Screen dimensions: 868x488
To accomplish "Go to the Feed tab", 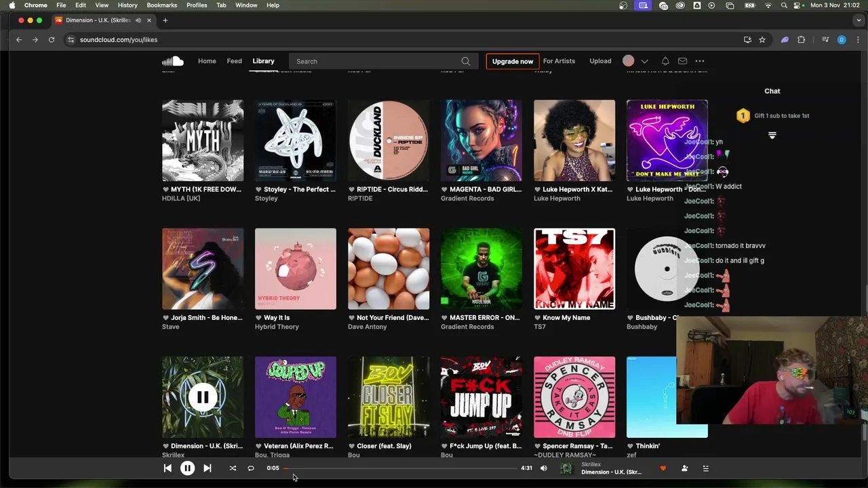I will [234, 61].
